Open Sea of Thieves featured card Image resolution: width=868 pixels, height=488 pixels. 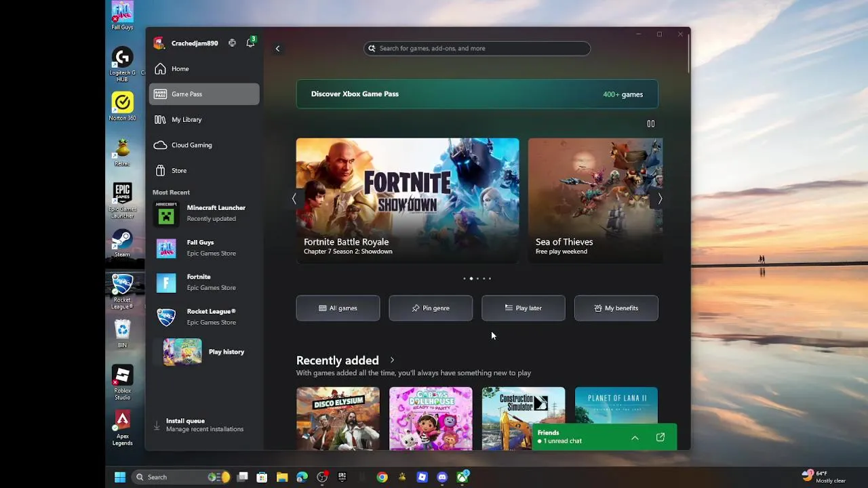(x=595, y=200)
